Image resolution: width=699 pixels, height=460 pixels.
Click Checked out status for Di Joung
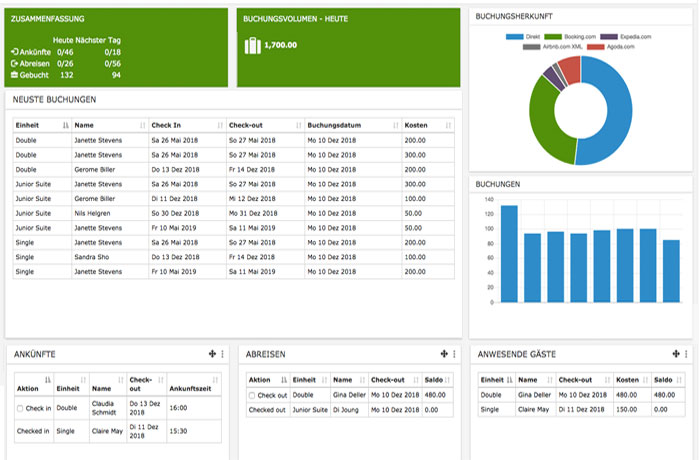coord(267,410)
